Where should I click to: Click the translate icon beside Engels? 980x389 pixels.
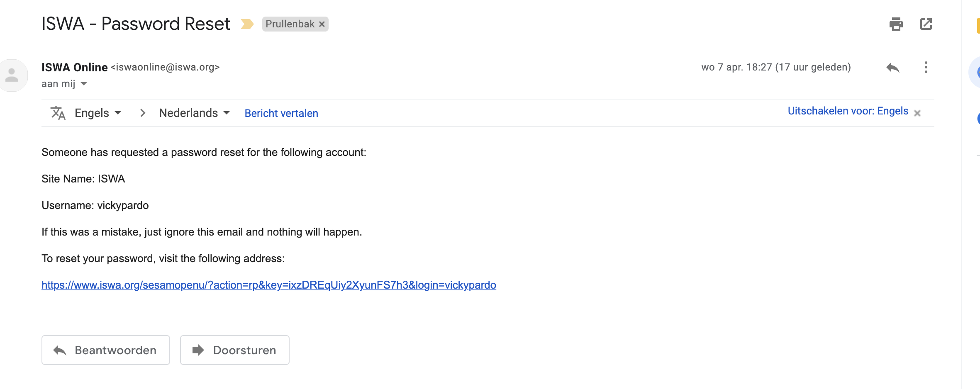pos(58,113)
